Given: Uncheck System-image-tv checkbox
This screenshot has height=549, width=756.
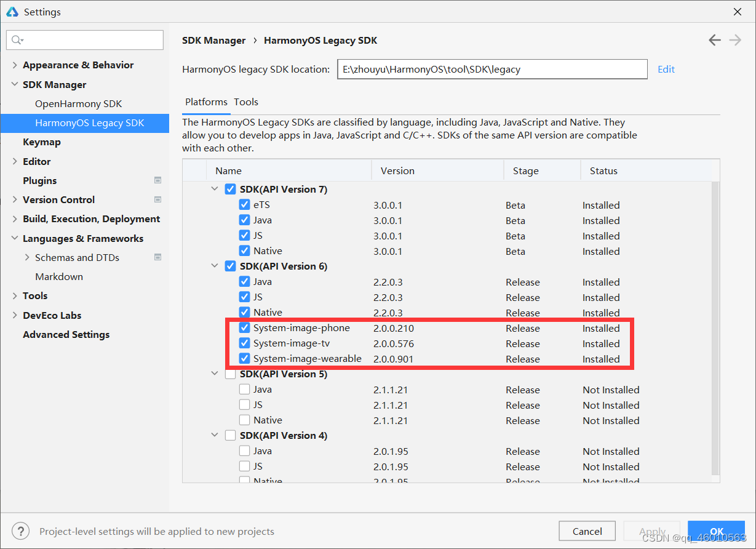Looking at the screenshot, I should 244,343.
